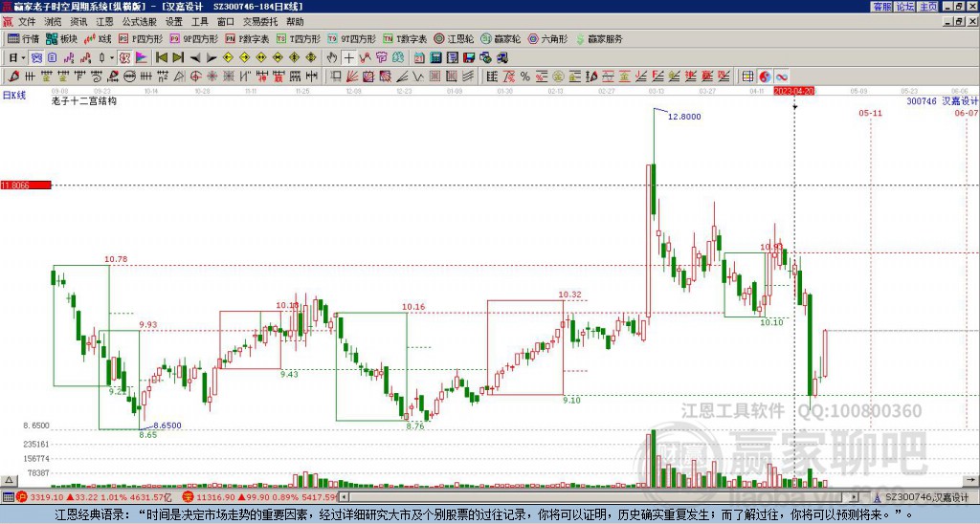Open the 六角形 hexagon tool
This screenshot has width=980, height=524.
point(547,38)
